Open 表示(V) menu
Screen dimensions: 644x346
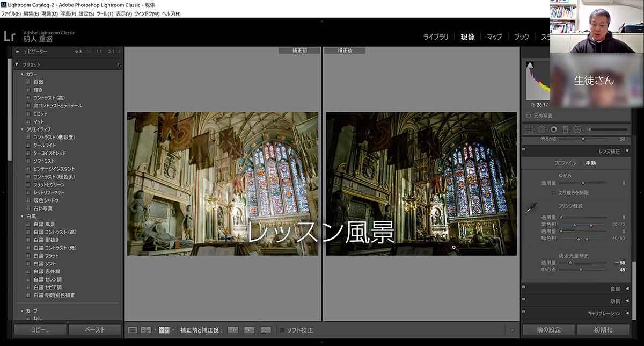[124, 13]
